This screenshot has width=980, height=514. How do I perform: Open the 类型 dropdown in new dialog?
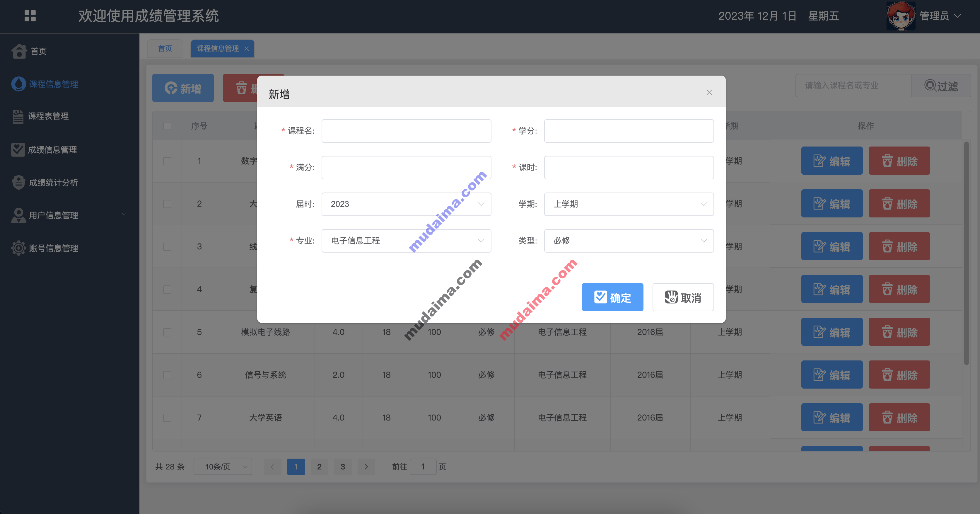click(626, 241)
